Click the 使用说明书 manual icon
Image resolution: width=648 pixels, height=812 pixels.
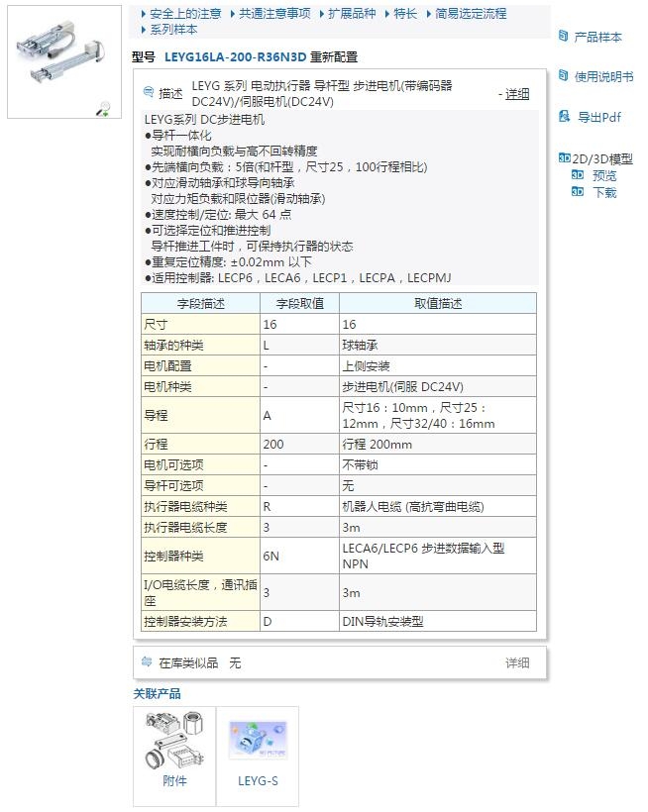point(564,76)
